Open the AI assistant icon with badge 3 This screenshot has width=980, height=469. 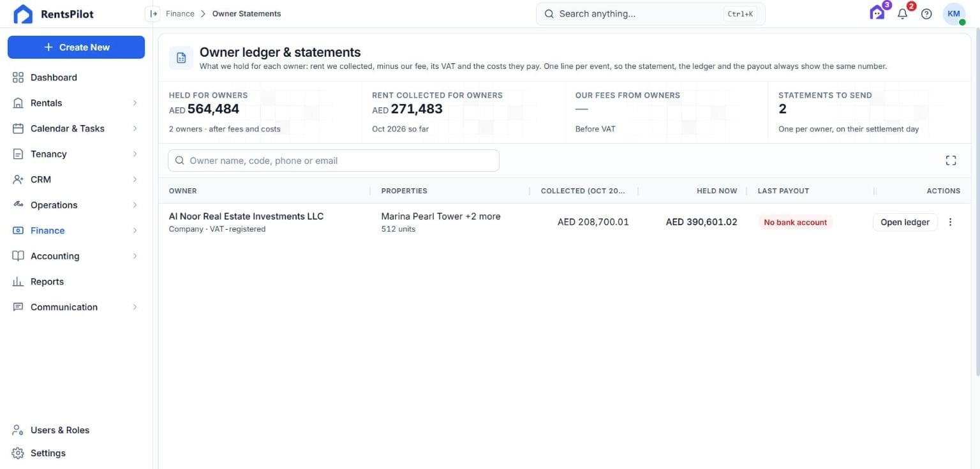tap(878, 13)
